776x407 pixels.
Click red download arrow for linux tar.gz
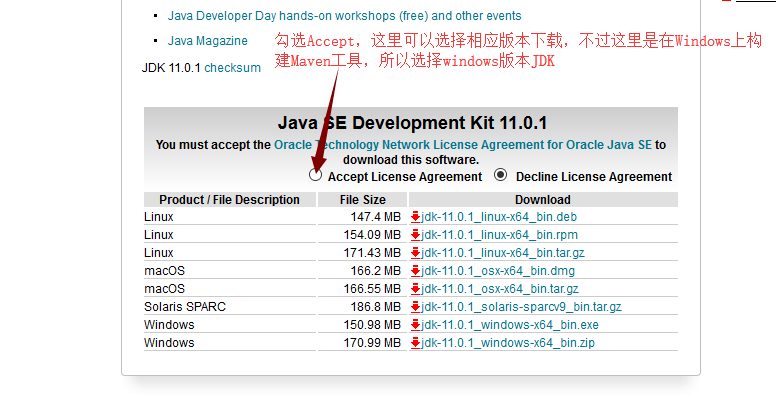[x=415, y=253]
